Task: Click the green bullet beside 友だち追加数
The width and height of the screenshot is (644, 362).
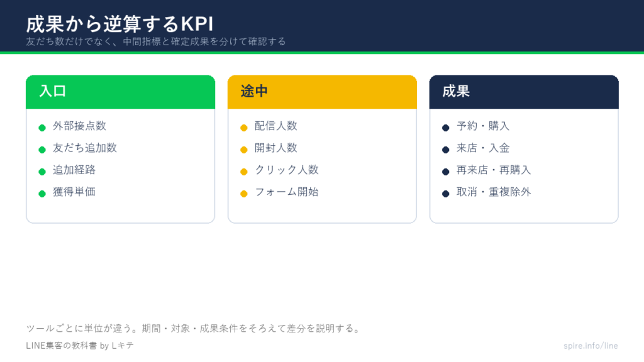Action: 42,150
